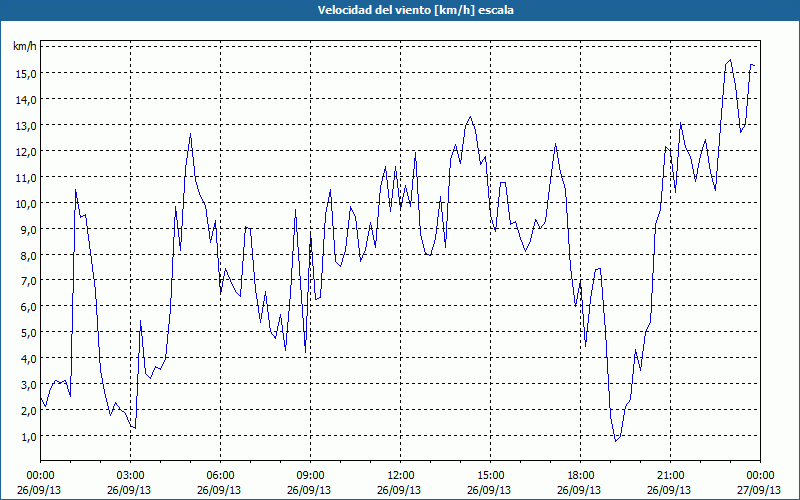800x500 pixels.
Task: Click the 21:00 time axis label
Action: tap(670, 476)
